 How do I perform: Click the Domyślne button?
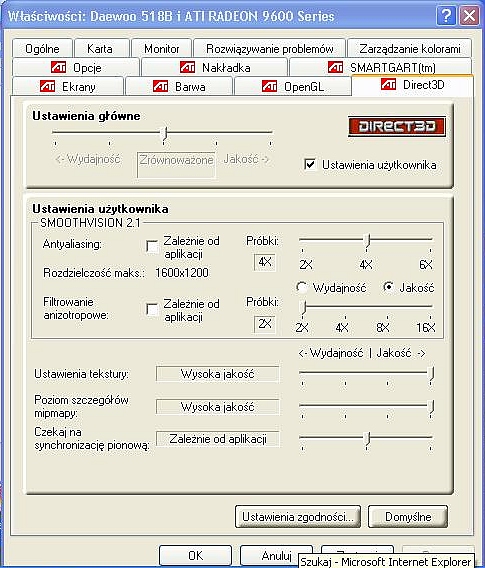(x=408, y=517)
